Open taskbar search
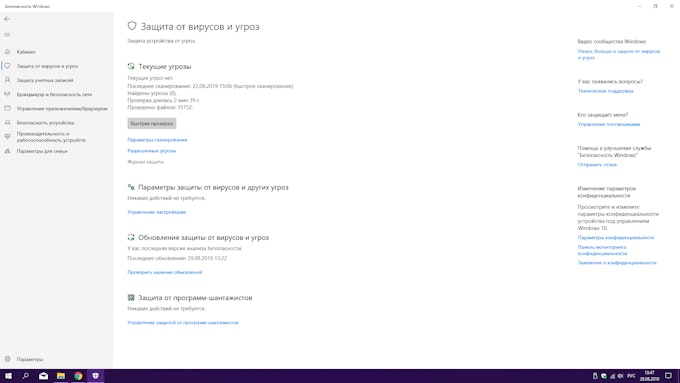The height and width of the screenshot is (383, 680). click(26, 376)
